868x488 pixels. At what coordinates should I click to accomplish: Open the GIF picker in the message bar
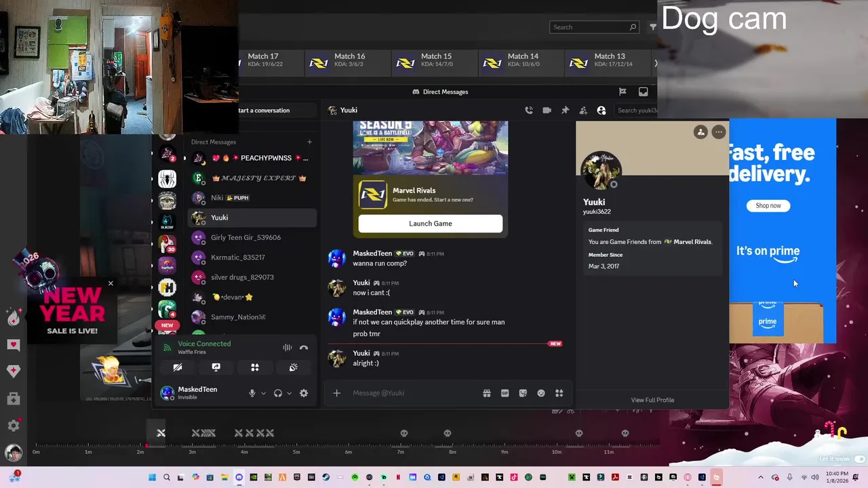click(x=505, y=393)
